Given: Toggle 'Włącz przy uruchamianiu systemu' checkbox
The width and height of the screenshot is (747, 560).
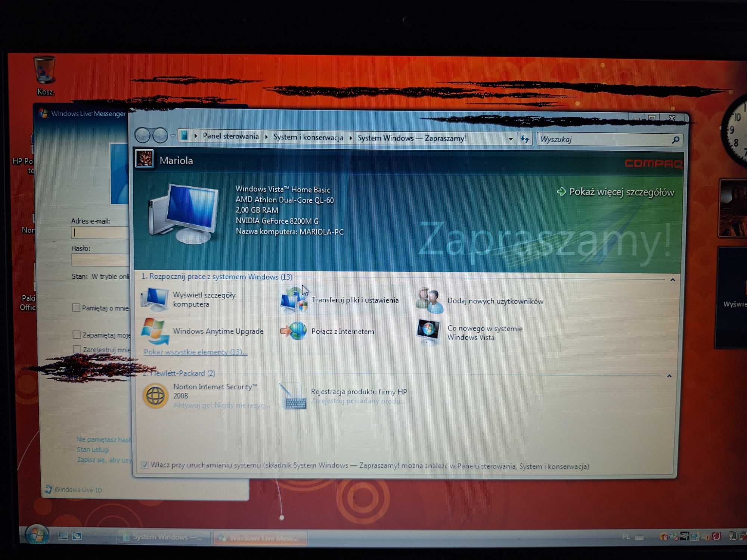Looking at the screenshot, I should pos(145,465).
